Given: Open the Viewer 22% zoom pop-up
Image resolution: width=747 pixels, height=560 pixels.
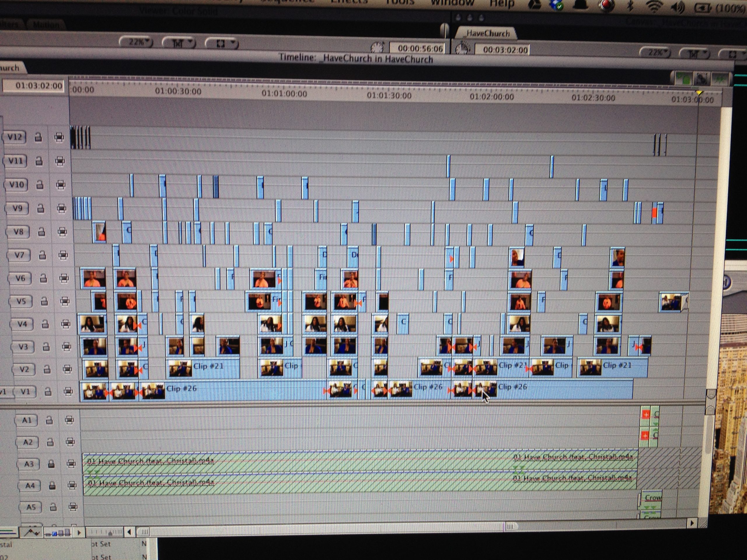Looking at the screenshot, I should (x=136, y=42).
